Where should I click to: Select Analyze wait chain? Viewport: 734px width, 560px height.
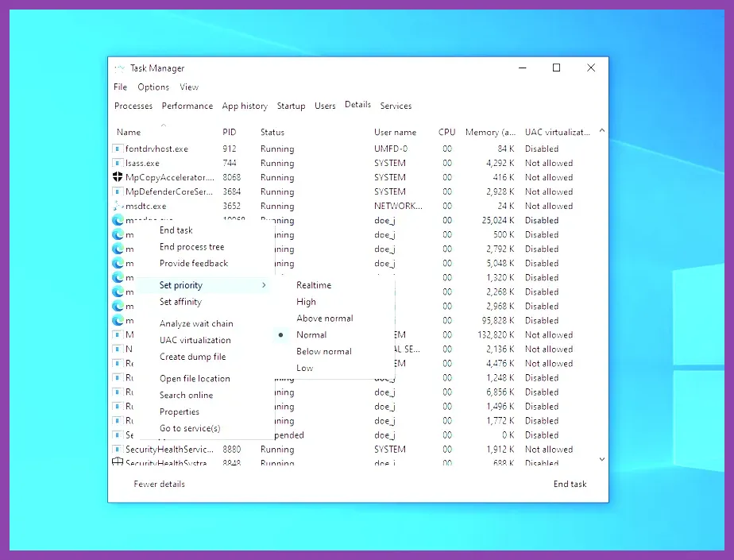(x=196, y=323)
